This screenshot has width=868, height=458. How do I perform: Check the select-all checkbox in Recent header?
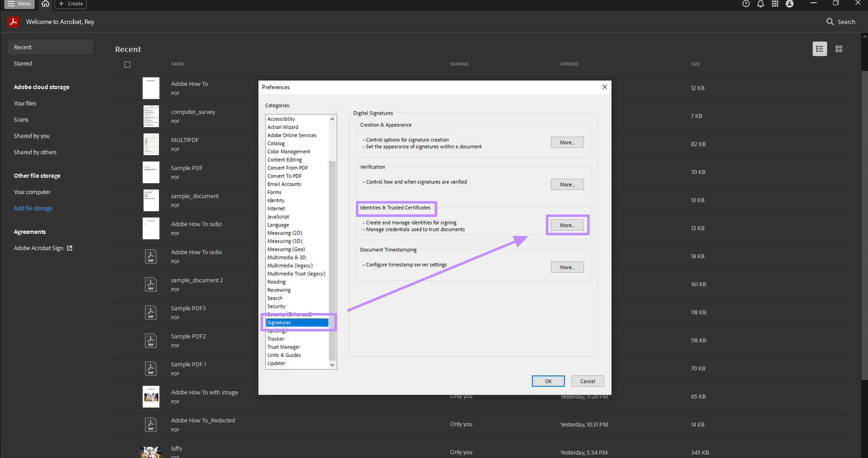[127, 64]
